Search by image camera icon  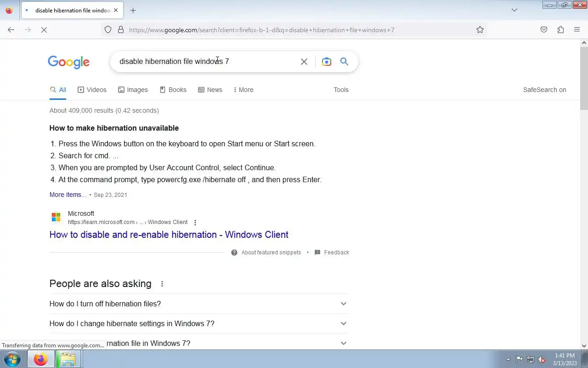(327, 62)
